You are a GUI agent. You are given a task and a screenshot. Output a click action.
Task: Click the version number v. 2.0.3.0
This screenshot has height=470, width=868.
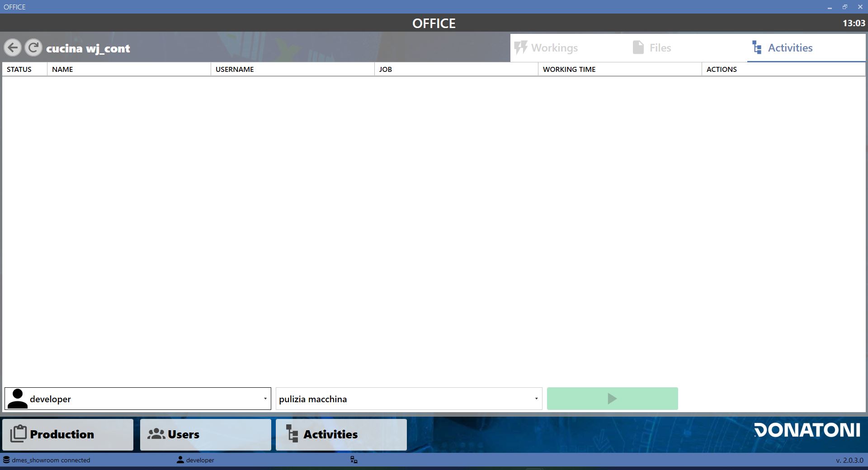pyautogui.click(x=849, y=460)
